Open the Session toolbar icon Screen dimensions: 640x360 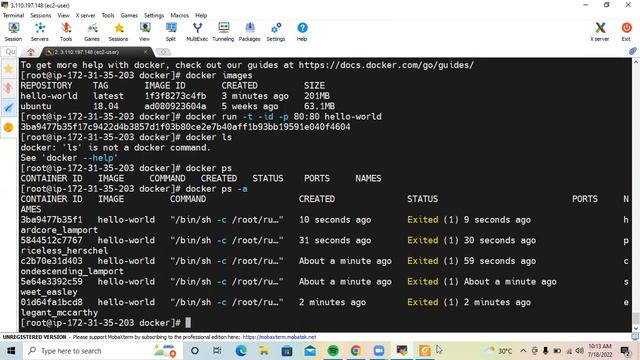(x=13, y=31)
